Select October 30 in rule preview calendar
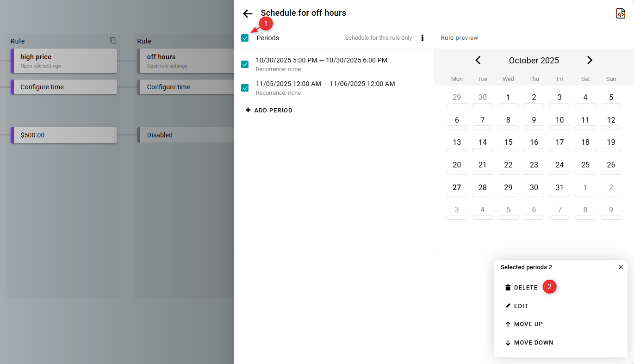 coord(534,188)
